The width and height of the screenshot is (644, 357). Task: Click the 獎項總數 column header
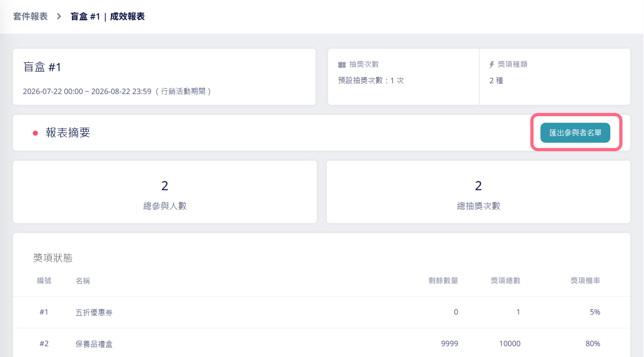(505, 281)
